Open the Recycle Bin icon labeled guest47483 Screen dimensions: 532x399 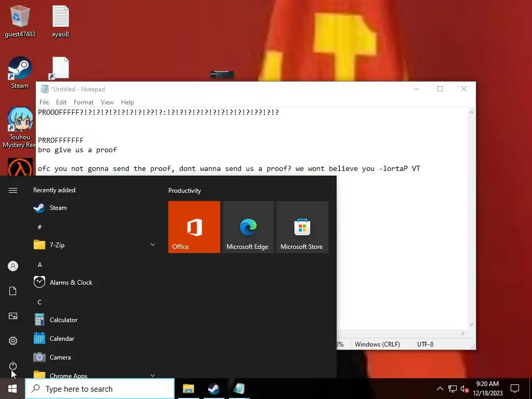20,21
